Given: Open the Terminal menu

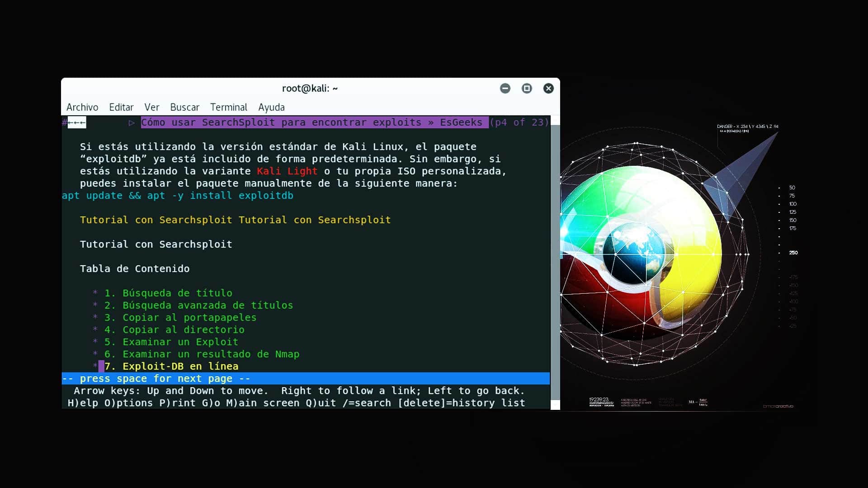Looking at the screenshot, I should tap(229, 107).
